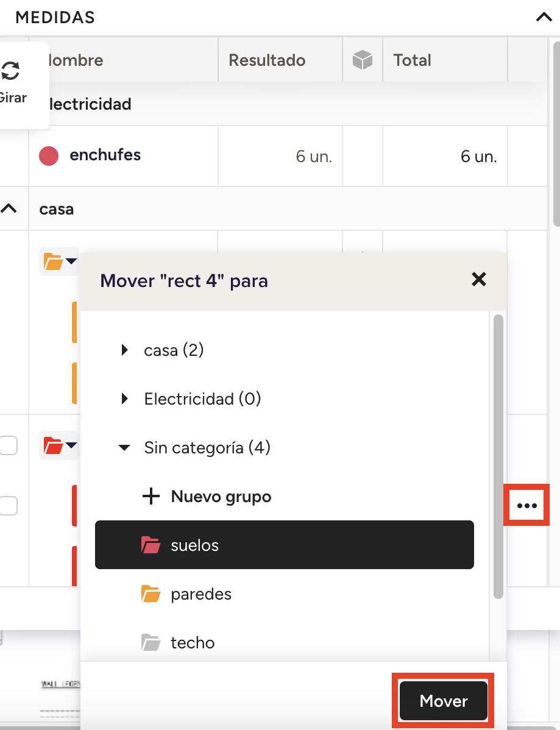This screenshot has height=730, width=560.
Task: Collapse the Sin categoría (4) node
Action: tap(124, 448)
